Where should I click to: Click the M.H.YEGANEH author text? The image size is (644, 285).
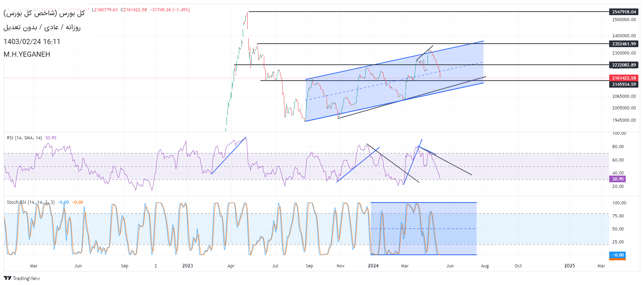pos(27,54)
